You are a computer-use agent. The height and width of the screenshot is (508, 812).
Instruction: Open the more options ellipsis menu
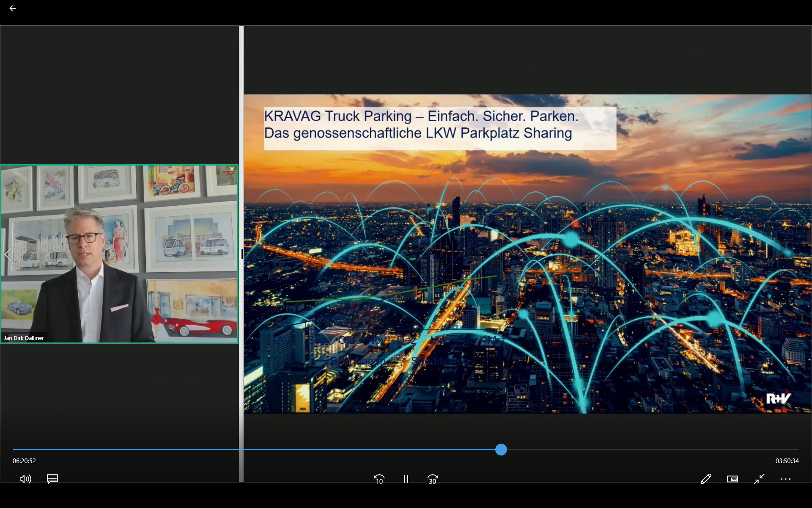tap(786, 479)
